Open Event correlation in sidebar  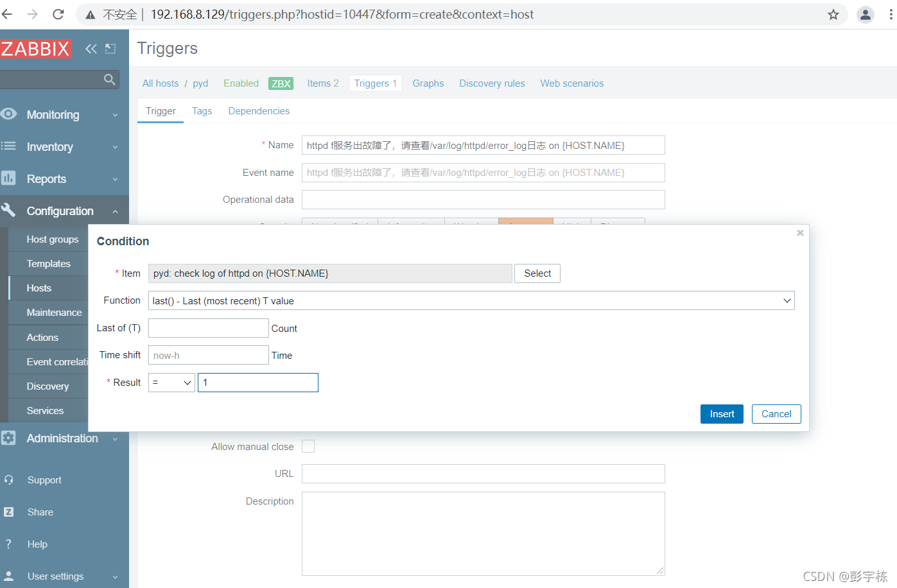[x=57, y=362]
